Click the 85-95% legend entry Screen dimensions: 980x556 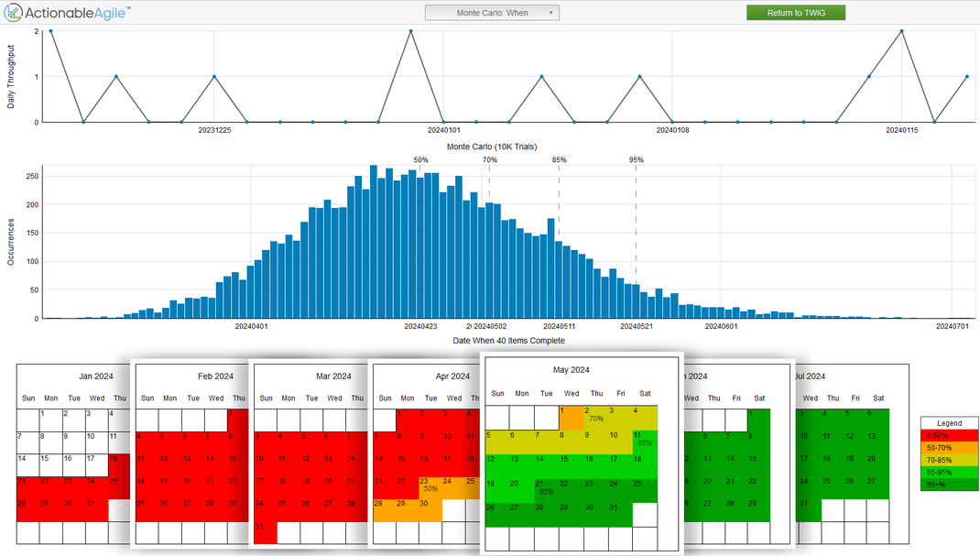click(949, 472)
